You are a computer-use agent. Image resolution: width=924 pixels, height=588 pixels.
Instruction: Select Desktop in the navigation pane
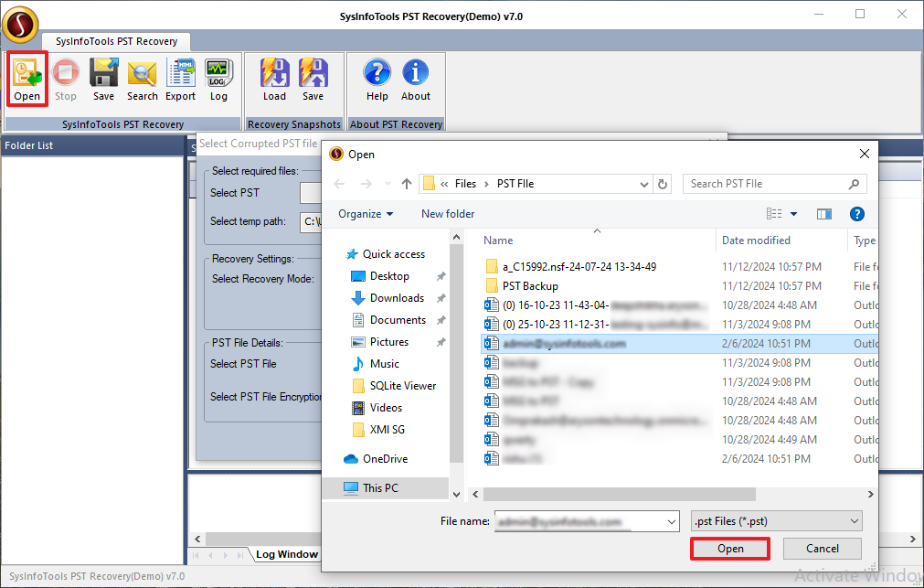(389, 276)
